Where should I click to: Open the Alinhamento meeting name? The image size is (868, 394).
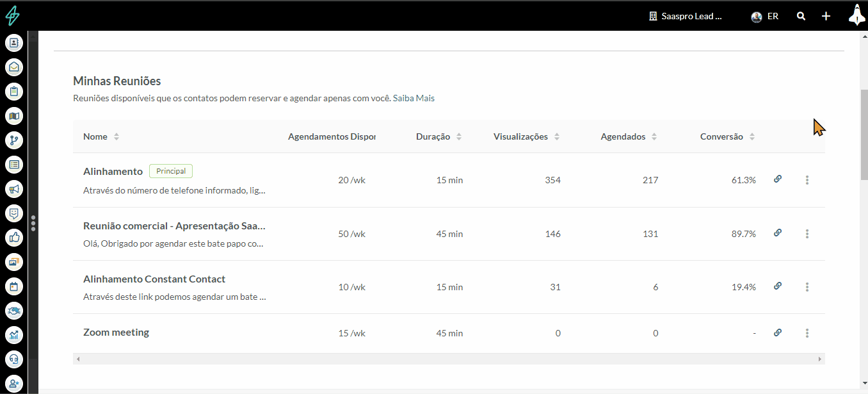tap(113, 171)
